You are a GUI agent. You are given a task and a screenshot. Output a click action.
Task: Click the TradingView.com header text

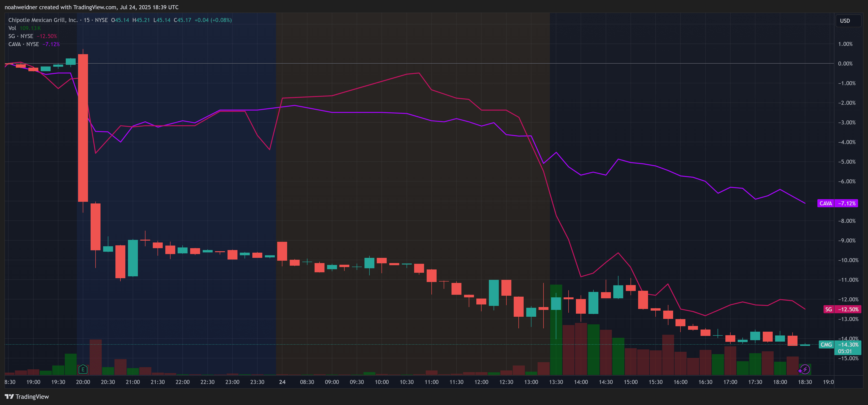[95, 7]
